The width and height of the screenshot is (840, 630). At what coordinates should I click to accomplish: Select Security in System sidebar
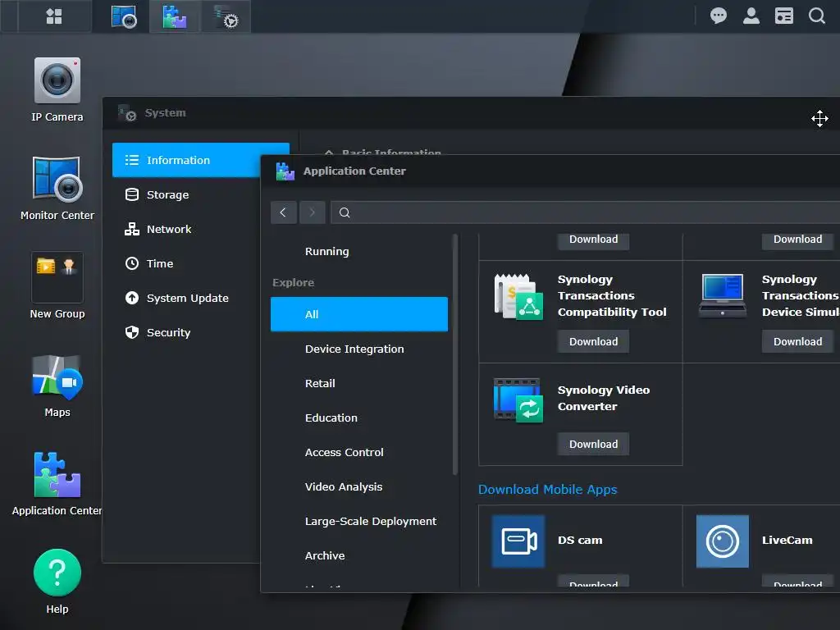186,333
